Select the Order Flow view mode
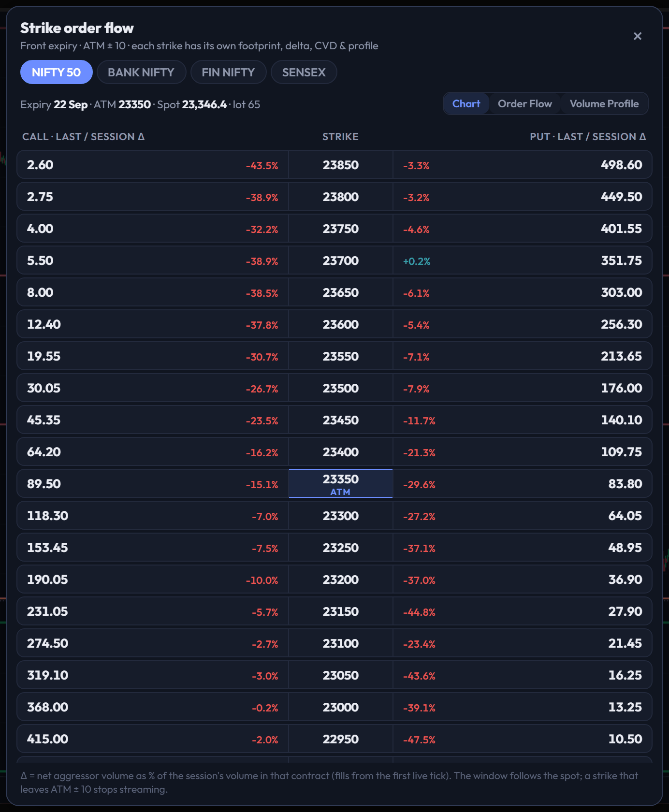 [x=525, y=103]
